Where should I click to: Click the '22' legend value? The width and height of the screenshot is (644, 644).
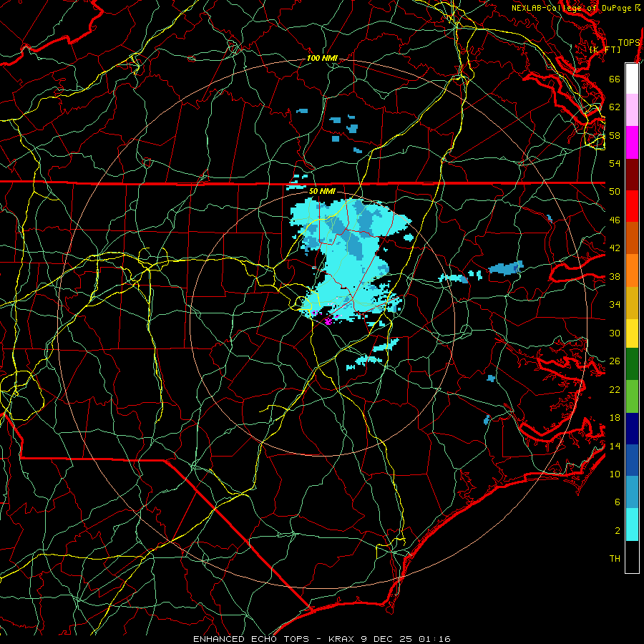[615, 389]
